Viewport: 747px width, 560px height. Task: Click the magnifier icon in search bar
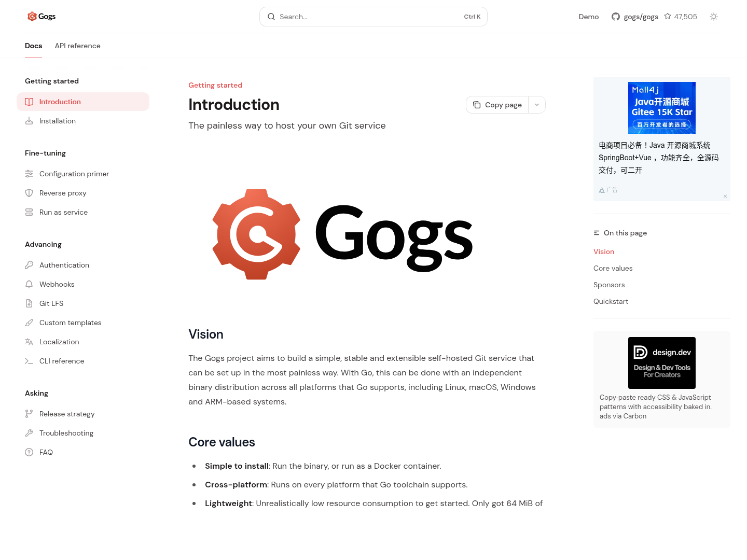click(271, 17)
